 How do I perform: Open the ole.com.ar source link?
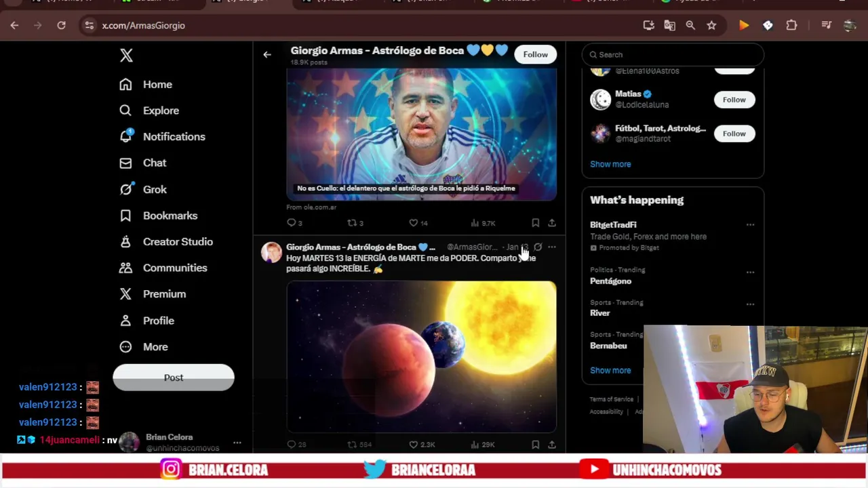(x=311, y=207)
